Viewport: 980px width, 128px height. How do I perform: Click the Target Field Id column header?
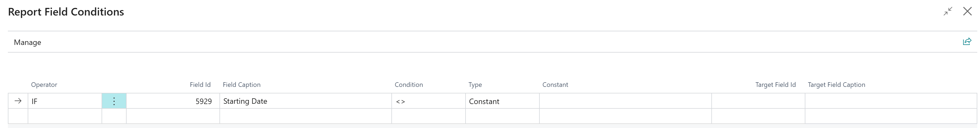(x=775, y=85)
